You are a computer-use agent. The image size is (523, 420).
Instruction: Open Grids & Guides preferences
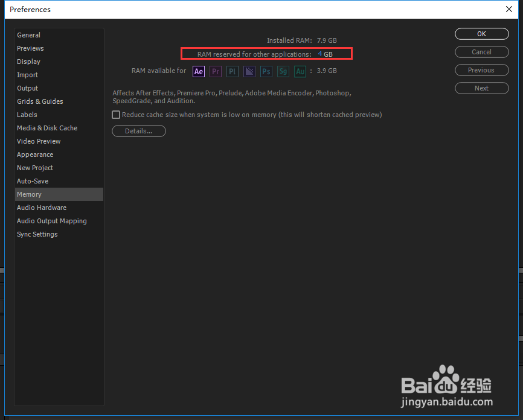tap(59, 101)
